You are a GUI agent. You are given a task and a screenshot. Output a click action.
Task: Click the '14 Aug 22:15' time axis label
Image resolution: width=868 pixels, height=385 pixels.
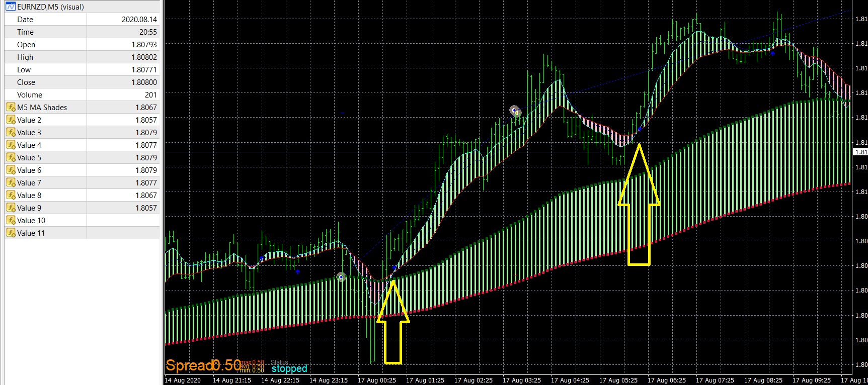tap(280, 380)
